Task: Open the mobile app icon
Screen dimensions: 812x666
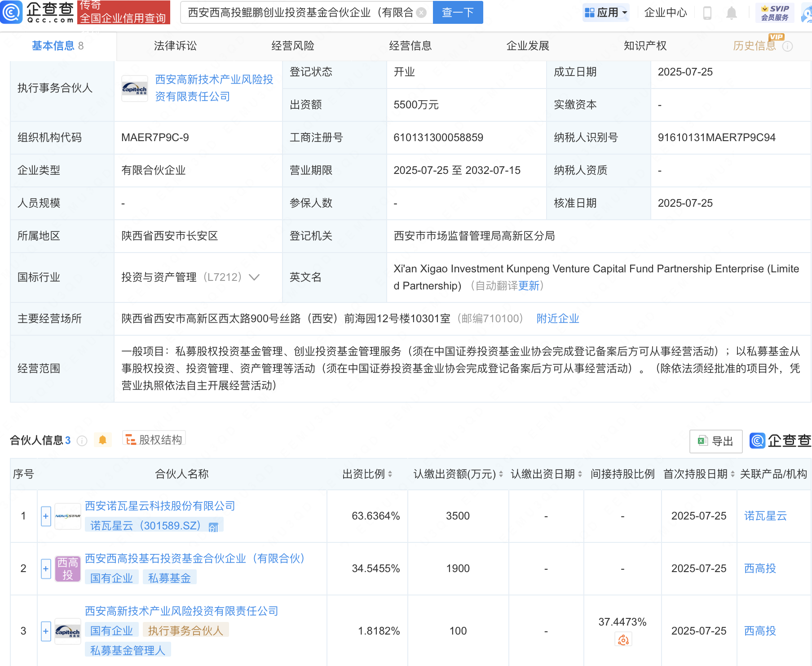Action: tap(707, 13)
